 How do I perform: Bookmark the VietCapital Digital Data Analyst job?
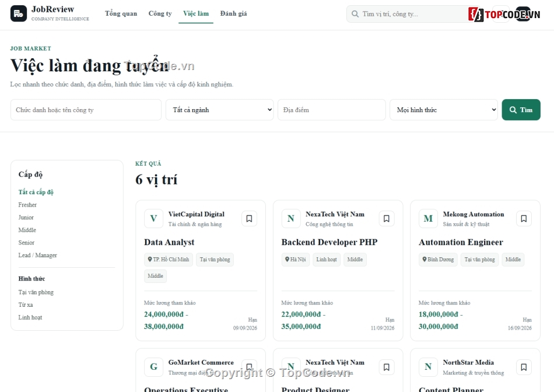coord(249,218)
